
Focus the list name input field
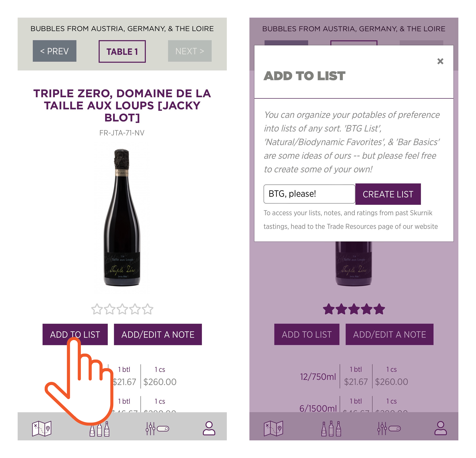coord(309,194)
